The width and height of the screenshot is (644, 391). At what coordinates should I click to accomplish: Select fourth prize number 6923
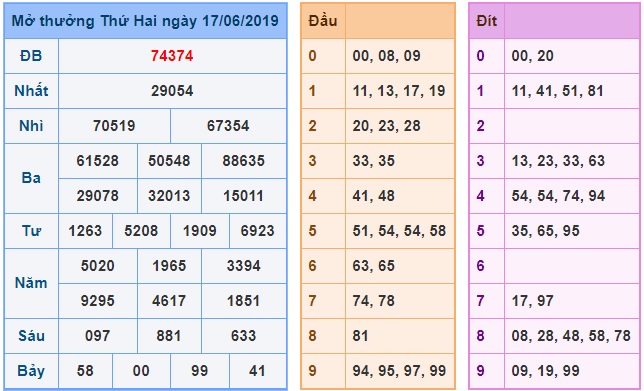[258, 231]
